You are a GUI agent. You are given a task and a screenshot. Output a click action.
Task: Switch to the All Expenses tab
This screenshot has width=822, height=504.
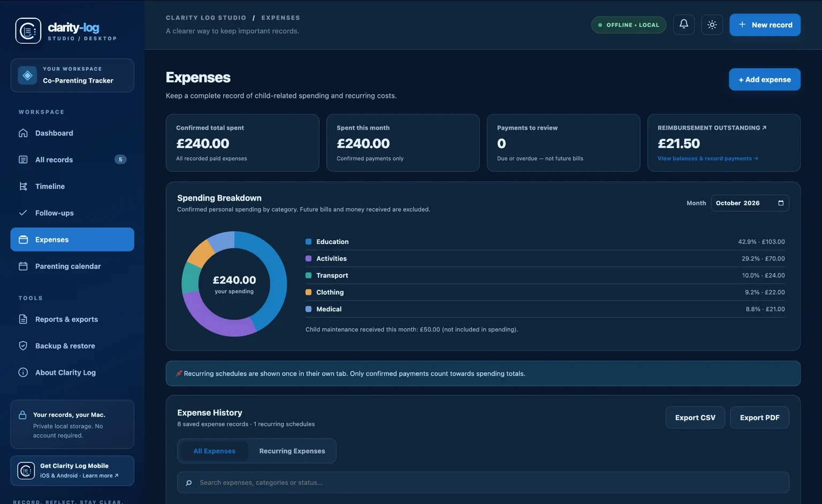[x=214, y=451]
